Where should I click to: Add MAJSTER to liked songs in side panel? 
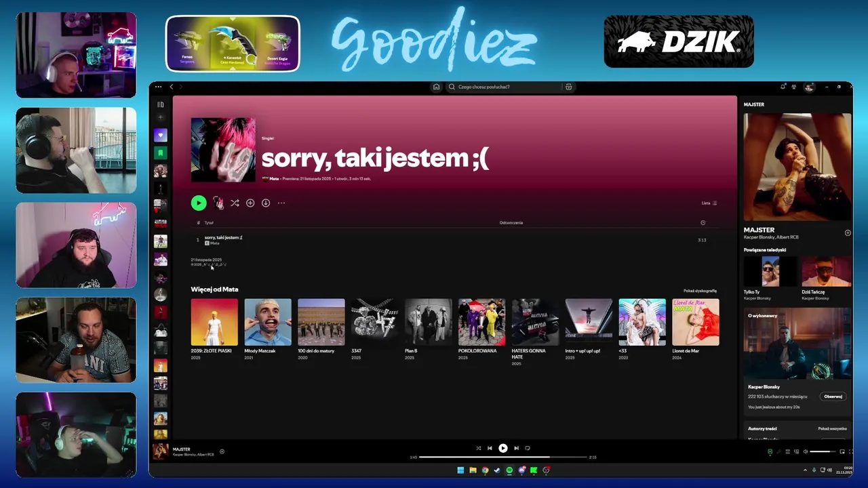coord(848,232)
